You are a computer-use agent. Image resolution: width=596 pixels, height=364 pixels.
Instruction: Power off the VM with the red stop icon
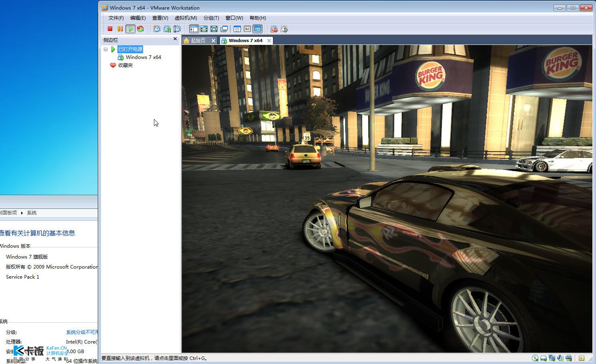click(110, 29)
